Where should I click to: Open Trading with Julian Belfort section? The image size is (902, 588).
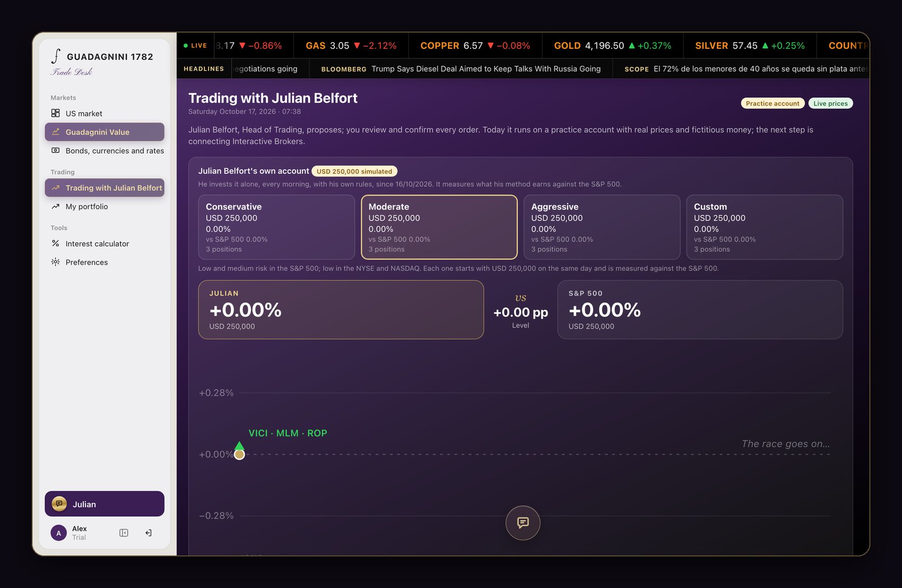click(x=105, y=188)
